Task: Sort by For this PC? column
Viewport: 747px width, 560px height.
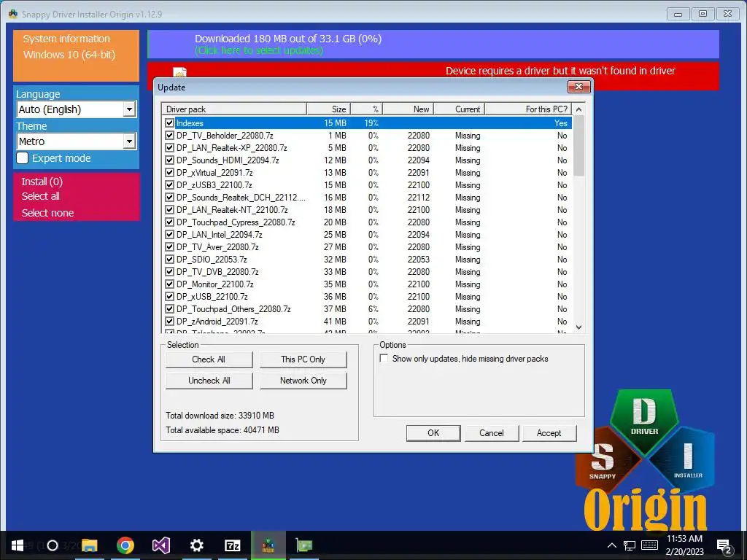Action: tap(528, 109)
